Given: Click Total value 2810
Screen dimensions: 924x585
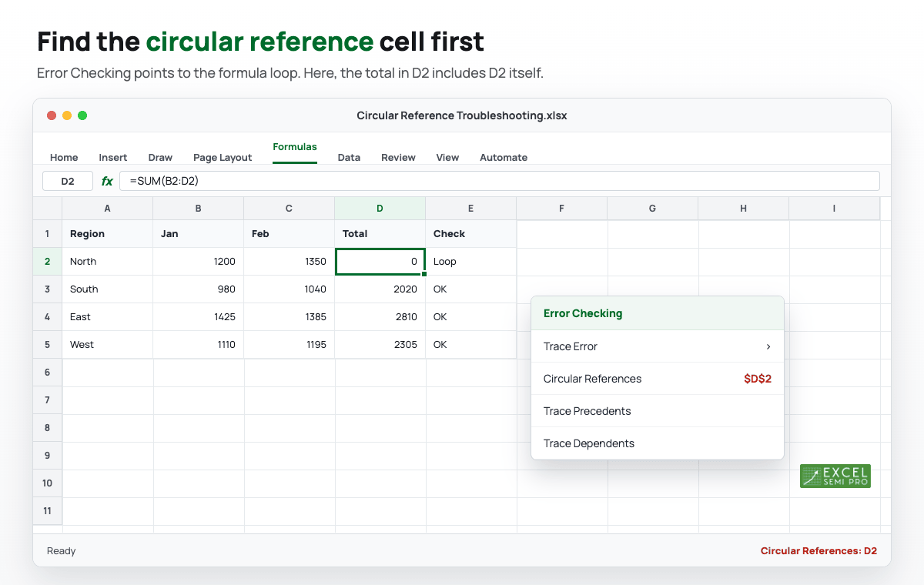Looking at the screenshot, I should (380, 316).
